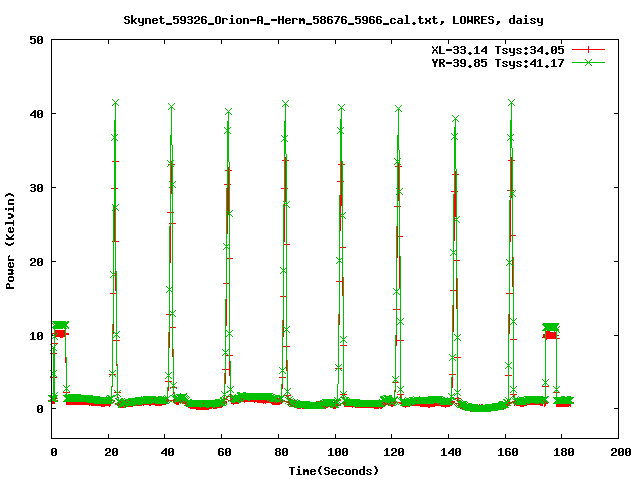640x480 pixels.
Task: Click the y-axis tick label 30
Action: (36, 188)
